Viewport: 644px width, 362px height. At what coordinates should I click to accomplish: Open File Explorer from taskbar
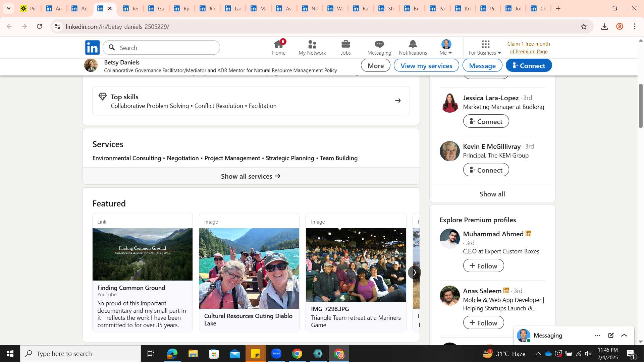tap(193, 354)
